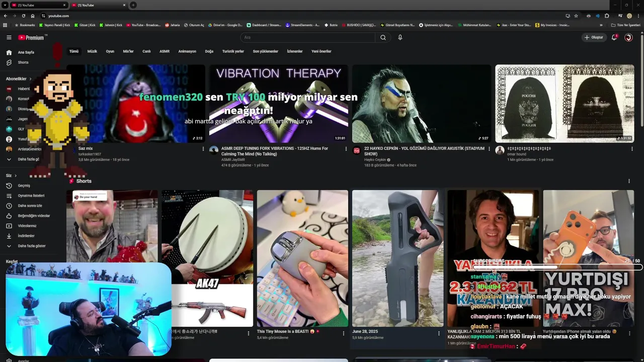Open Oynatma listeleri playlists
Screen dimensions: 644x362
(x=31, y=196)
